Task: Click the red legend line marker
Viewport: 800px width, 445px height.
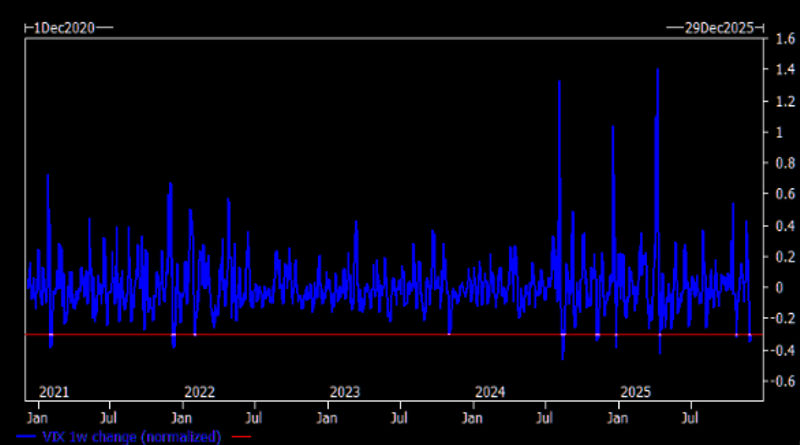Action: tap(242, 436)
